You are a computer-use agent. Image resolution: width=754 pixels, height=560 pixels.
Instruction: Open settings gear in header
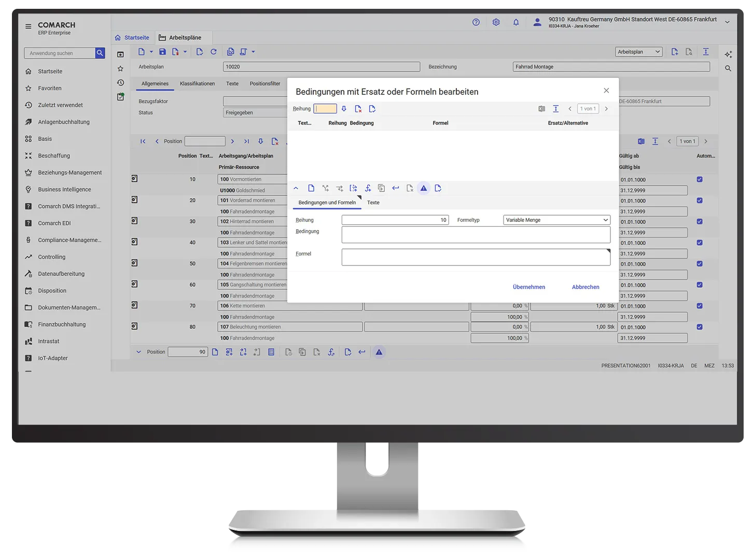pyautogui.click(x=496, y=22)
